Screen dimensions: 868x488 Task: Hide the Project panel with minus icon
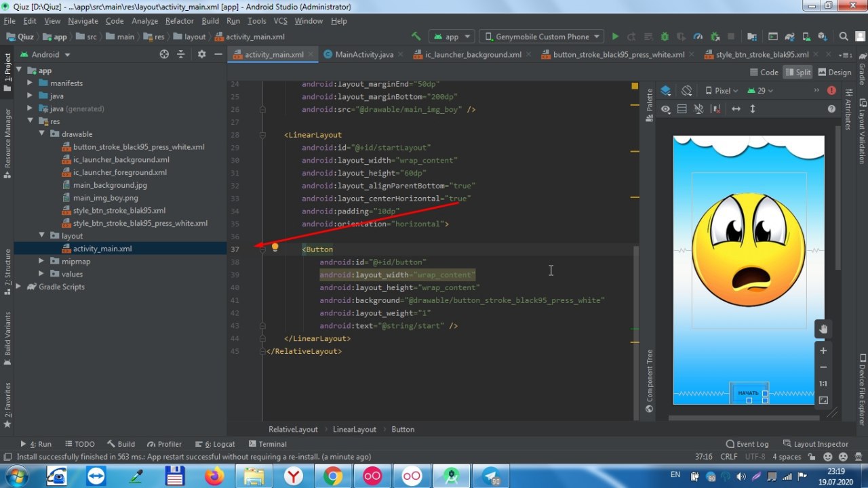218,54
